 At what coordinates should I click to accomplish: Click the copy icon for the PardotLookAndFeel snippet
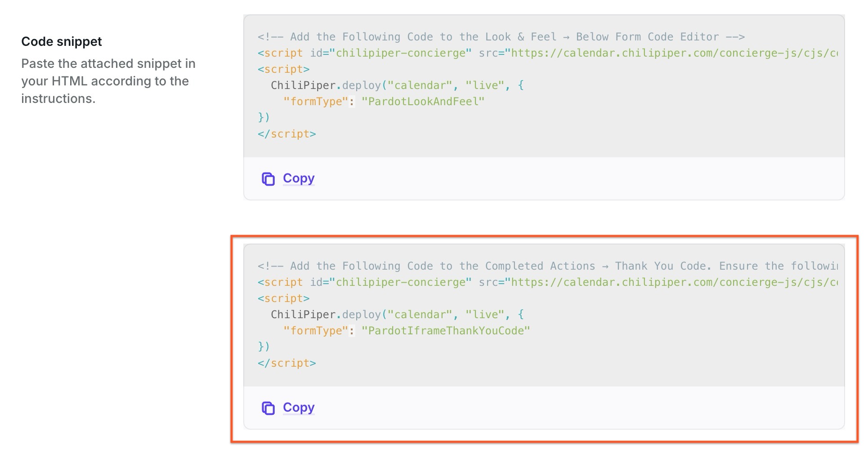(x=268, y=179)
